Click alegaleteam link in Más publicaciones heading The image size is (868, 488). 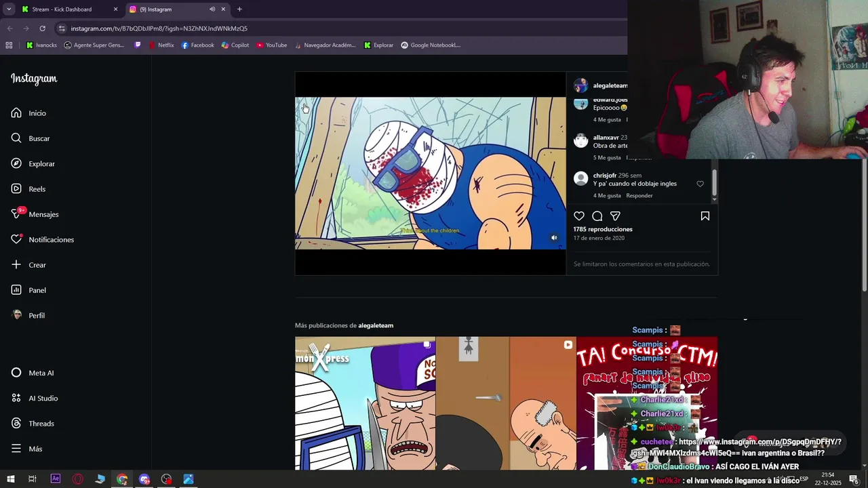376,325
